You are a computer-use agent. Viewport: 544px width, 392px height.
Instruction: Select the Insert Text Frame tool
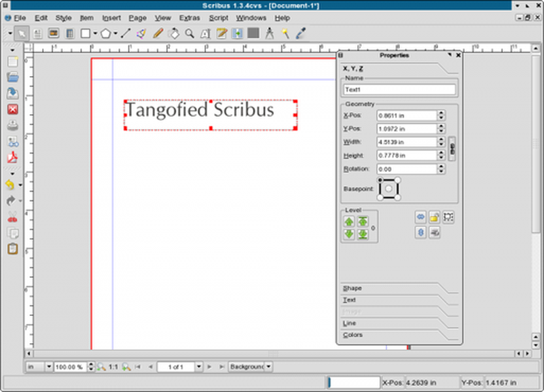pyautogui.click(x=37, y=33)
